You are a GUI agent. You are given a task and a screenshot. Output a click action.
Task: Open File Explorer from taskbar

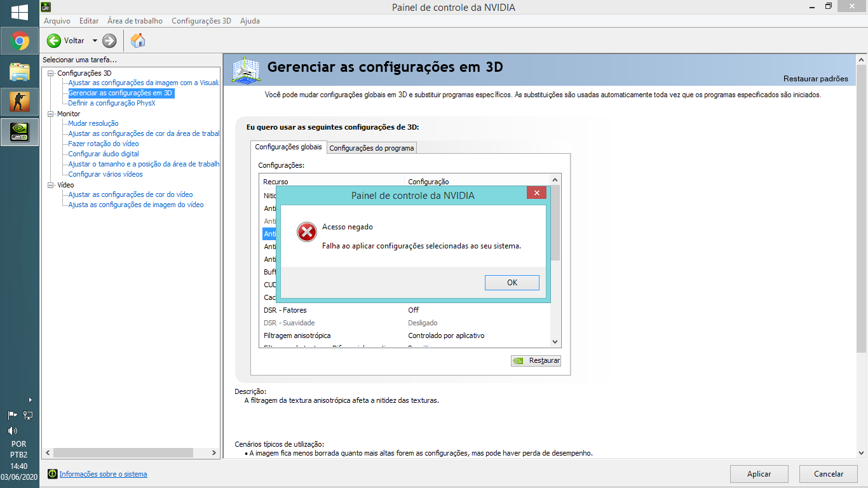(20, 71)
